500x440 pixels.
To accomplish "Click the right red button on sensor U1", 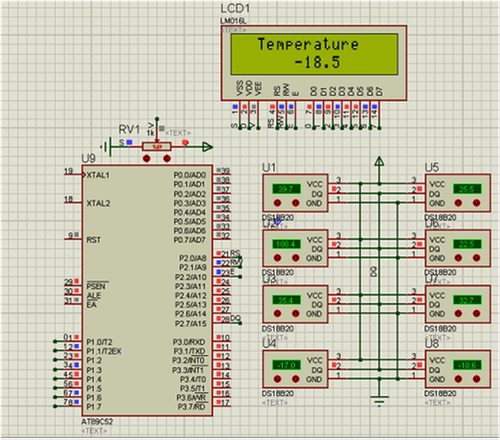I will (295, 203).
